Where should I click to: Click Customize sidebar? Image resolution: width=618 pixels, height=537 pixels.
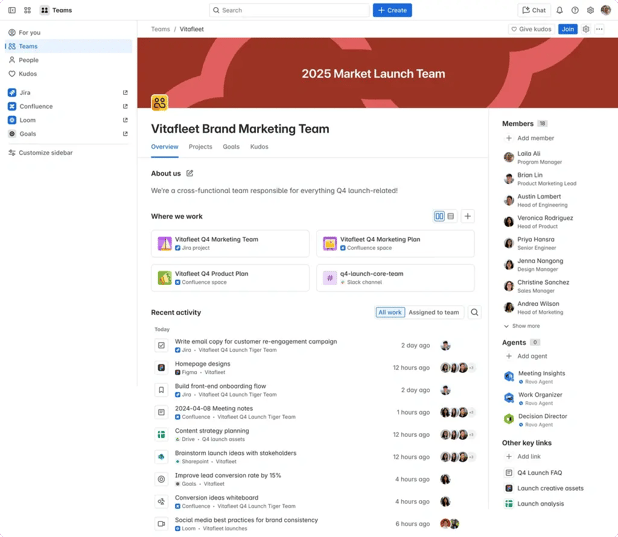tap(41, 153)
